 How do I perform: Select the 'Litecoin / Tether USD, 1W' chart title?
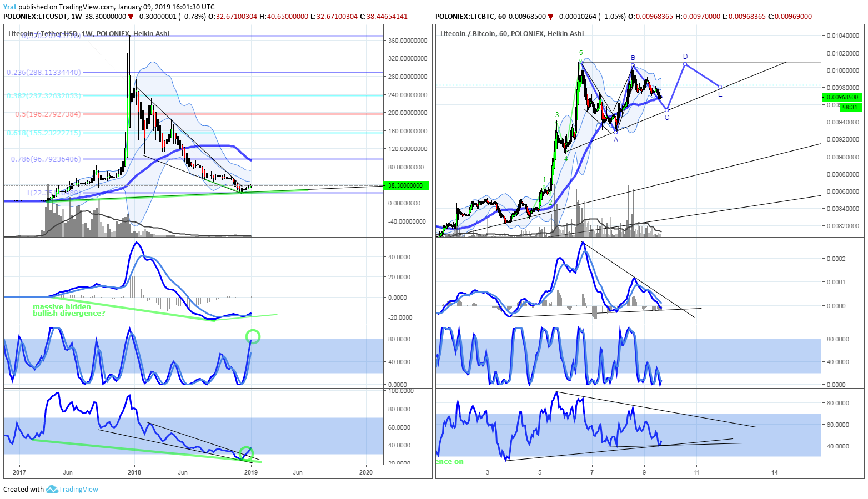[89, 33]
